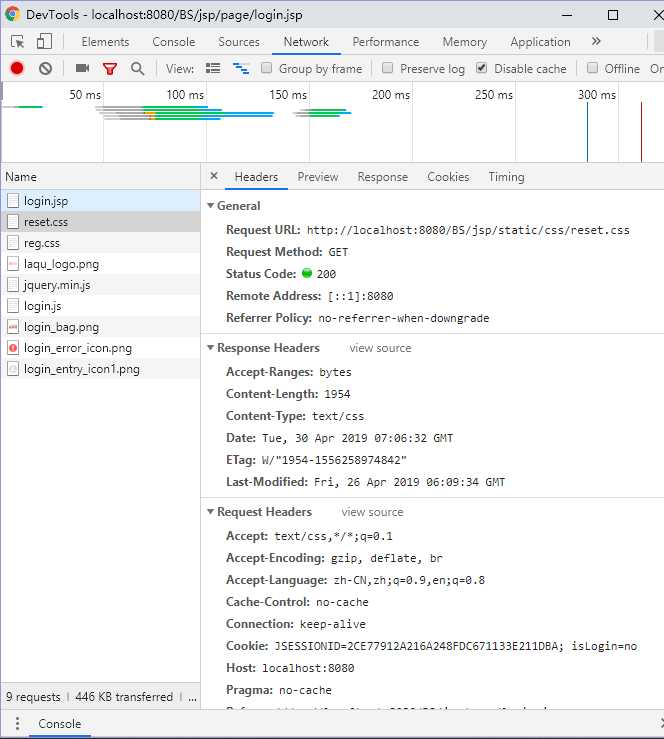Select the login.jsp request row
This screenshot has height=739, width=664.
[x=100, y=201]
